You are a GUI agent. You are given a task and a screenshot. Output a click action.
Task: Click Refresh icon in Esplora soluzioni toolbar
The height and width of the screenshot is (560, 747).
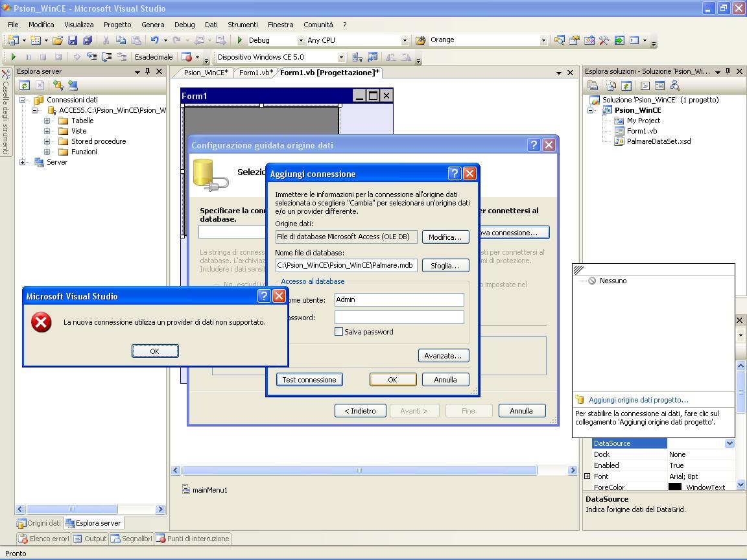click(x=626, y=86)
